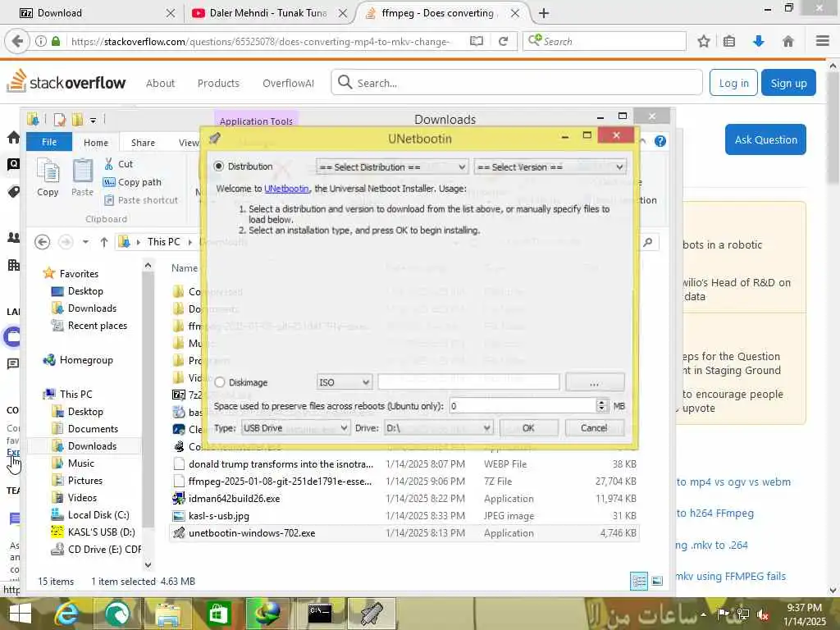Viewport: 840px width, 630px height.
Task: Open the UNetbootin hyperlink in welcome text
Action: (x=286, y=189)
